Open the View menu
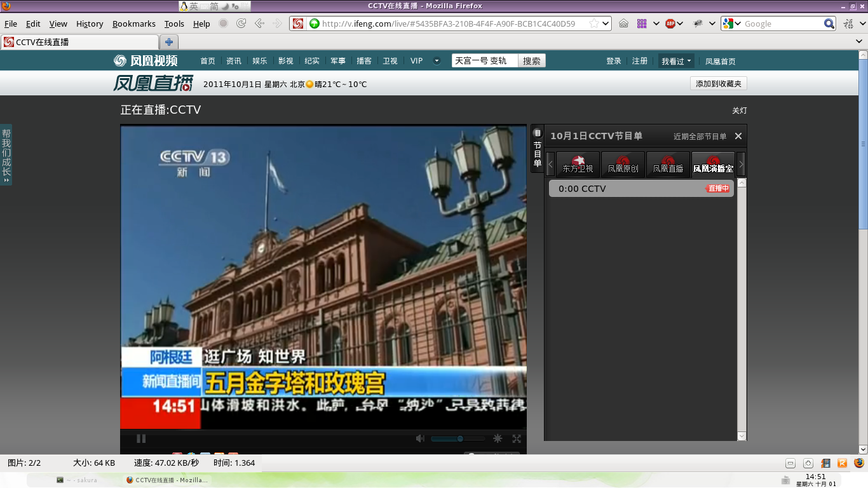Viewport: 868px width, 488px height. coord(58,24)
